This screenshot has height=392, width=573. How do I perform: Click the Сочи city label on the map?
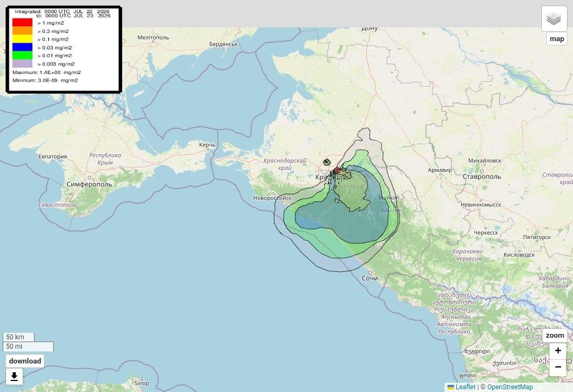370,278
